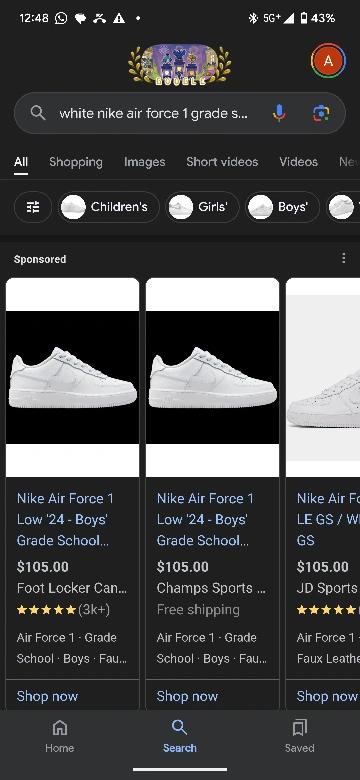Screen dimensions: 360x780
Task: Open Google Lens camera search
Action: pyautogui.click(x=321, y=113)
